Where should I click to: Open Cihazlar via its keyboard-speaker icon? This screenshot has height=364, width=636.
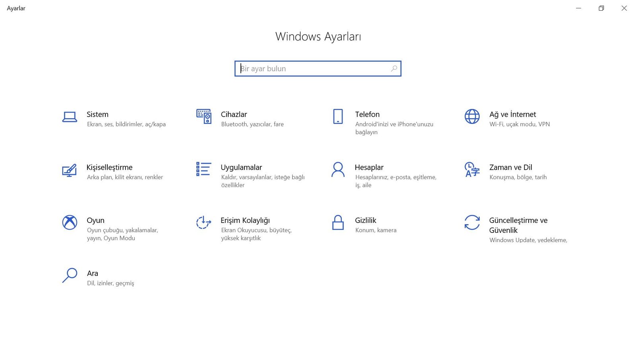[204, 116]
